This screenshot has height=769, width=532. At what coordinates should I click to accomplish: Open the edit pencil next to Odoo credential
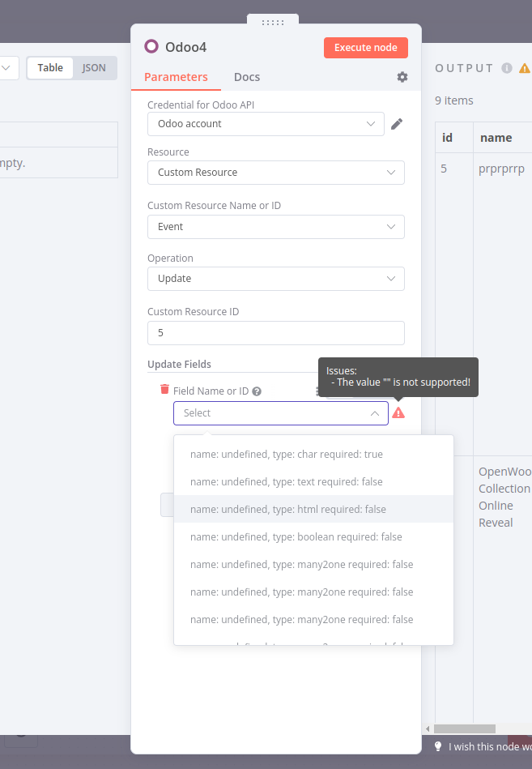tap(397, 123)
